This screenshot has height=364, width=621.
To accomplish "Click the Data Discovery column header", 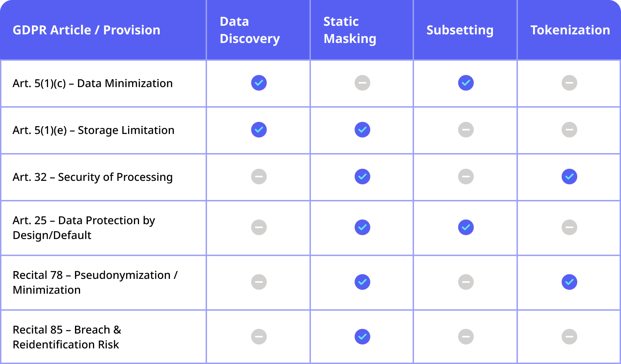I will point(250,30).
